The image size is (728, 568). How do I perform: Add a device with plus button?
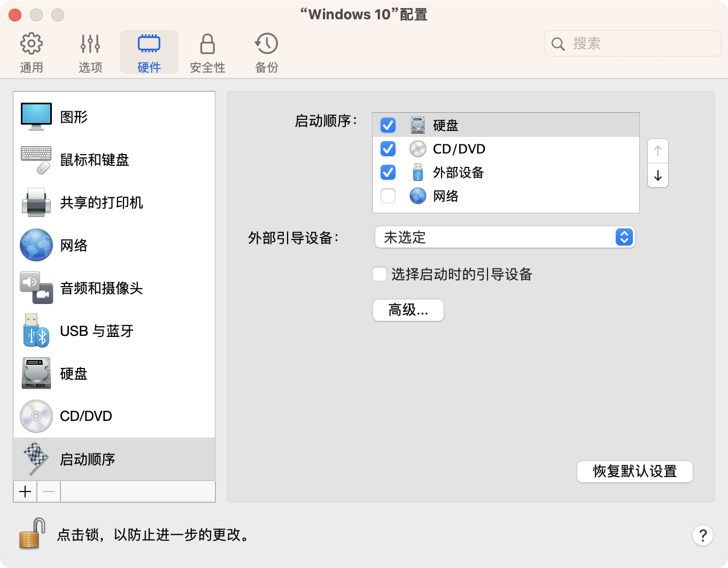coord(25,492)
